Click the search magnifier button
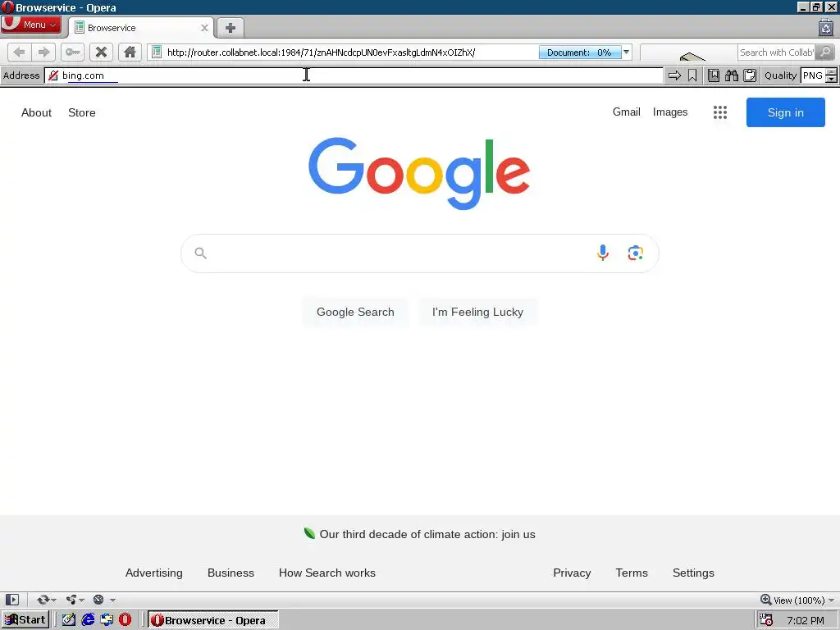The width and height of the screenshot is (840, 630). (825, 52)
